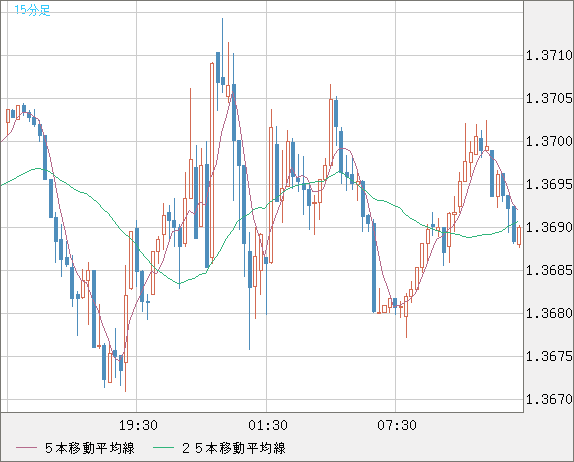Screen dimensions: 574x462
Task: Click the 01:30 time axis label
Action: coord(268,425)
